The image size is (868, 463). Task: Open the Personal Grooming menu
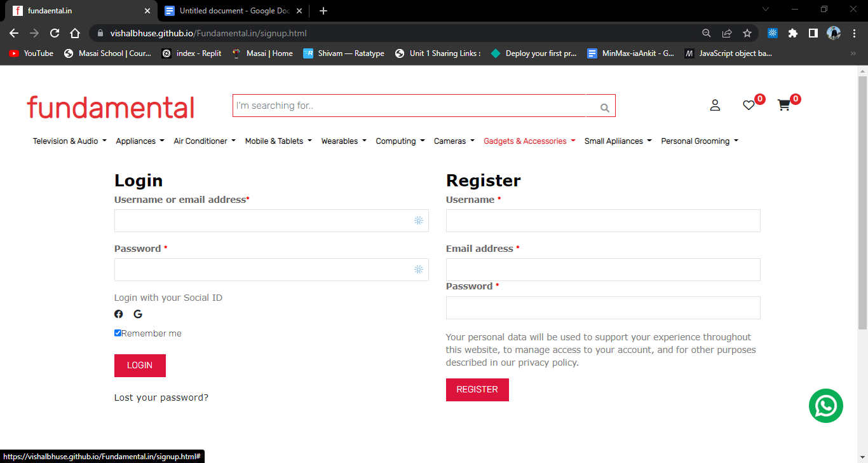700,141
